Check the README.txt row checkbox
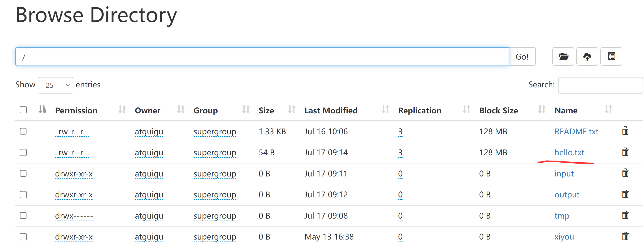 pyautogui.click(x=23, y=131)
